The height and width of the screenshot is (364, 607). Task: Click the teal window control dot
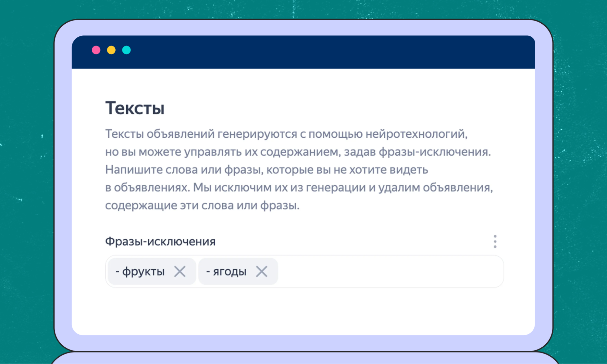click(x=127, y=50)
